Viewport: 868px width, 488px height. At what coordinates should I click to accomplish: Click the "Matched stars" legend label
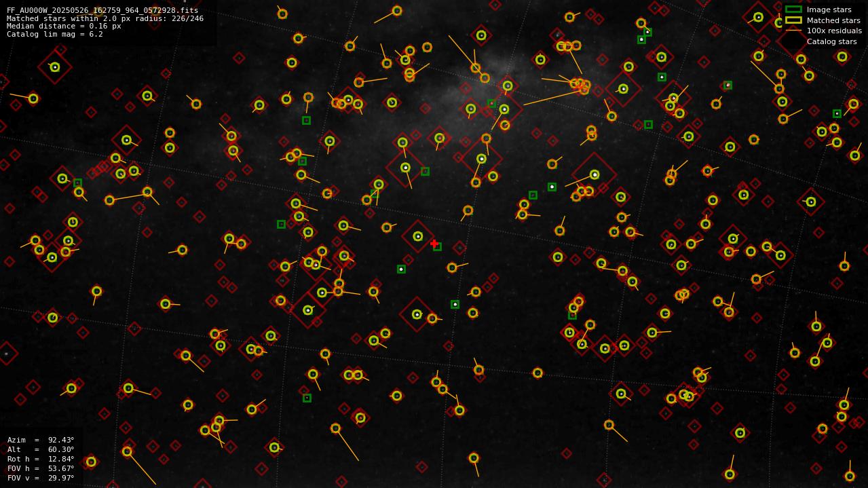tap(833, 20)
